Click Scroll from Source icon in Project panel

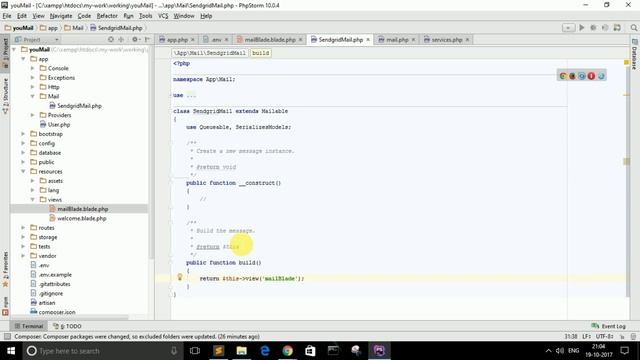pos(111,40)
